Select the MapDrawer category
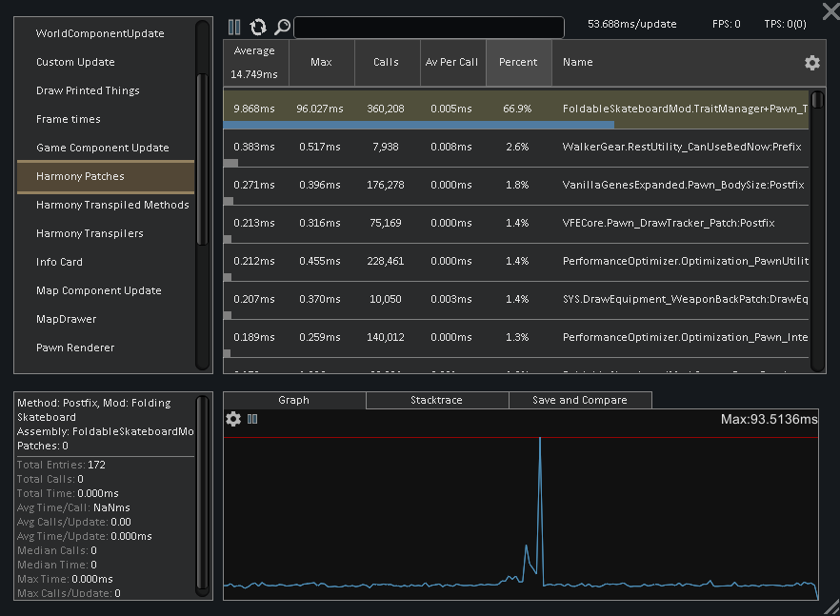The image size is (840, 616). [x=106, y=319]
